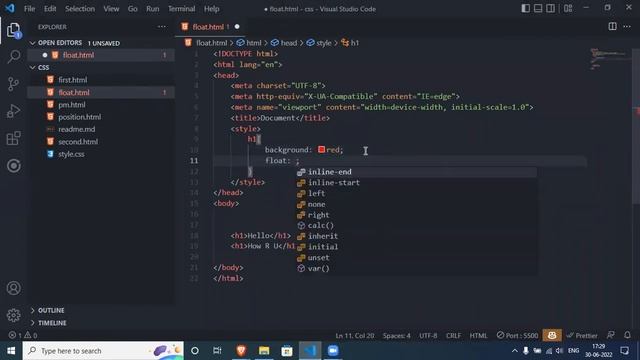Open the Manage gear icon
This screenshot has width=640, height=360.
tap(13, 315)
